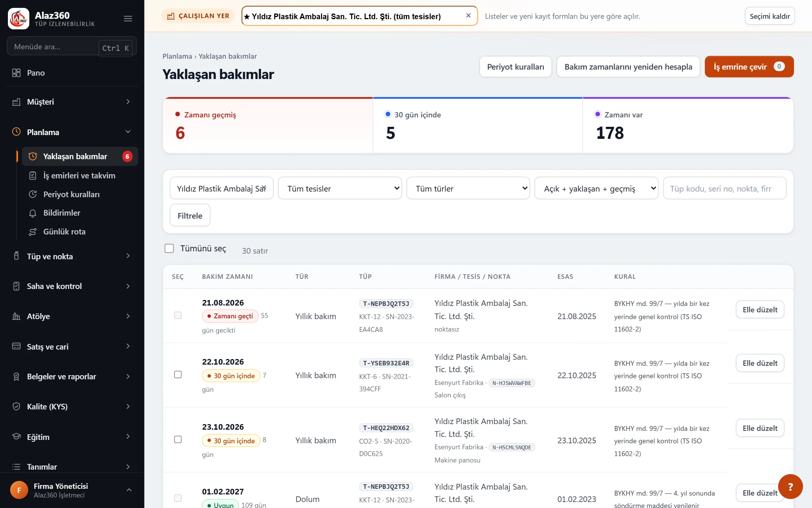This screenshot has width=812, height=508.
Task: Select the row checkbox for 01.02.2027
Action: pyautogui.click(x=178, y=498)
